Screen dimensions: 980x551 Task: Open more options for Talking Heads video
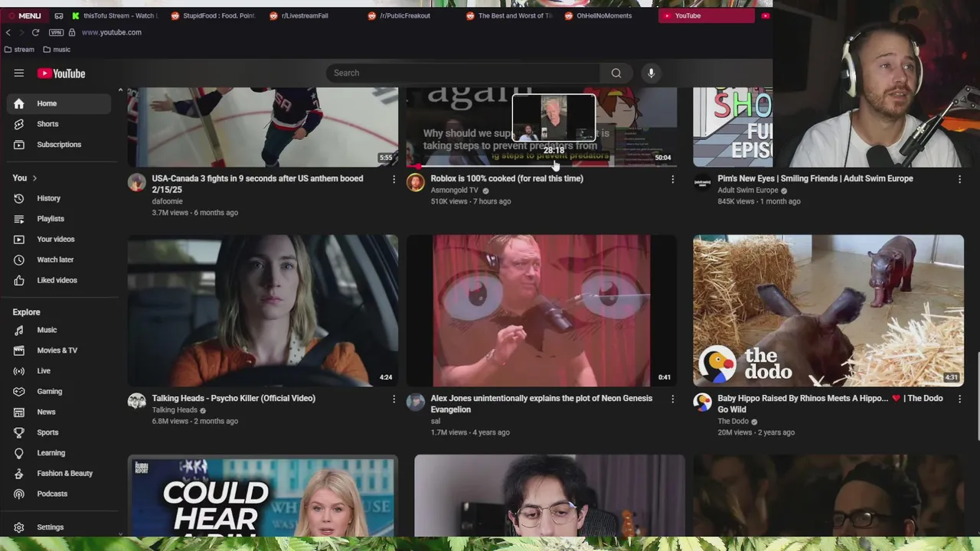(394, 399)
